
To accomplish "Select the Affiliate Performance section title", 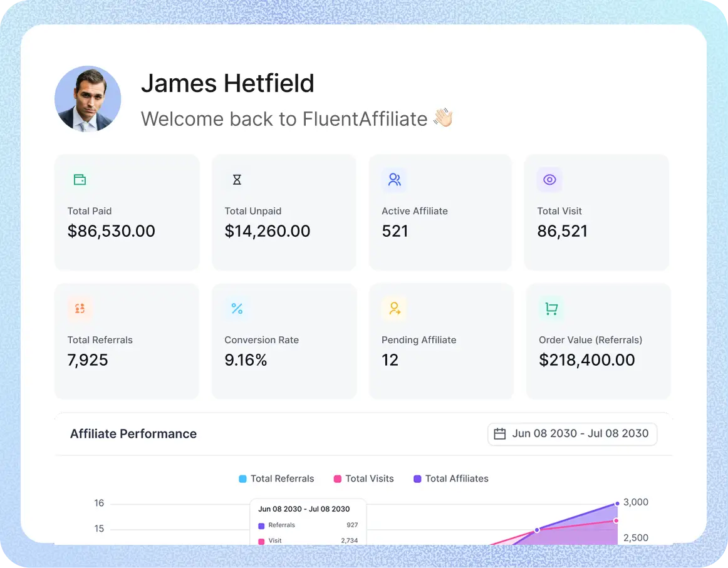I will pos(133,433).
